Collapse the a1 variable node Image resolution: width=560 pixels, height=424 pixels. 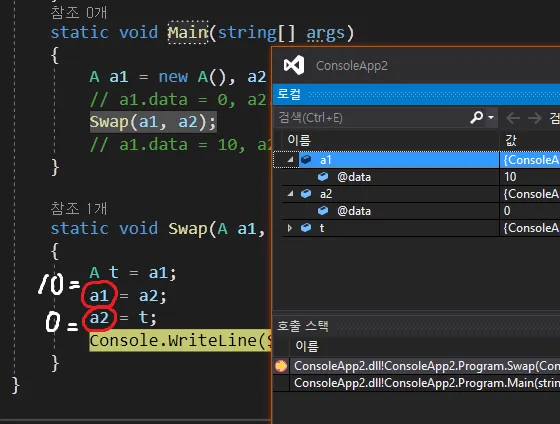(x=291, y=159)
